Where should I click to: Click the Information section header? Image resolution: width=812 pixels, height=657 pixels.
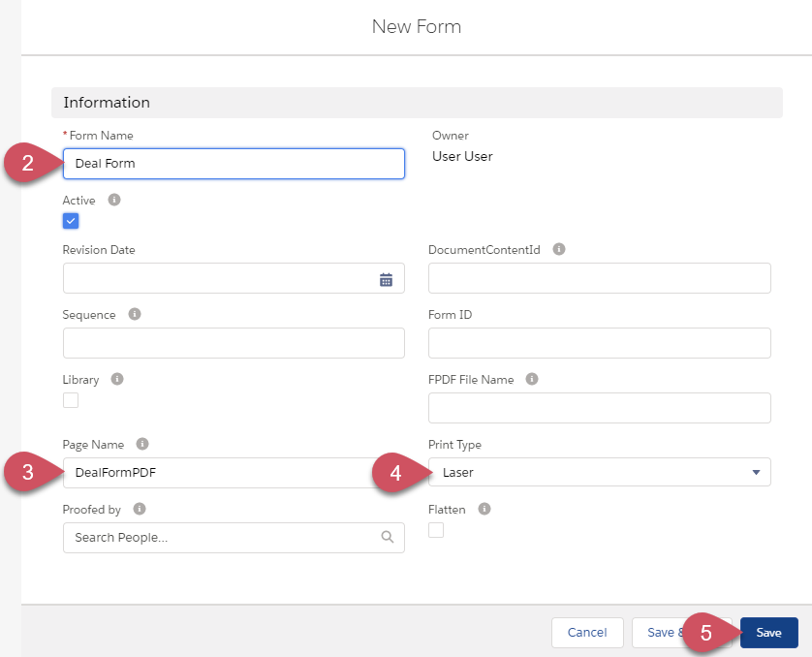[x=417, y=103]
